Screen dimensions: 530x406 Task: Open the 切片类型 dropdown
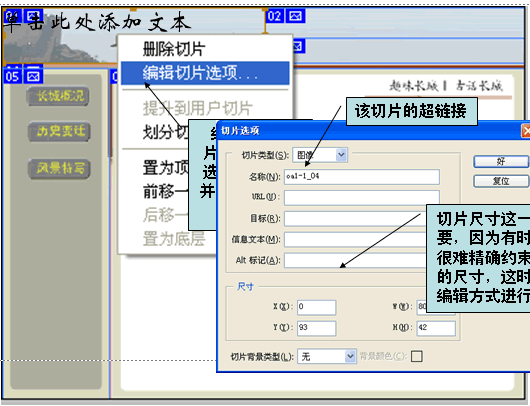(x=341, y=155)
